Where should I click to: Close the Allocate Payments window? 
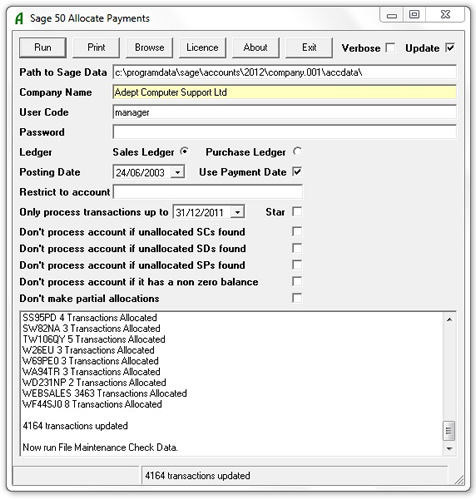tap(445, 14)
